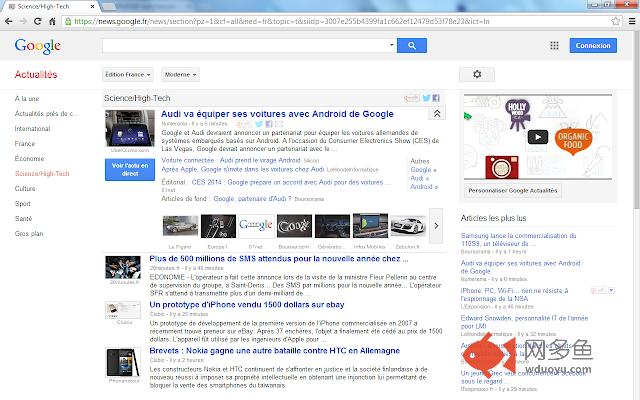Share the Audi article on Facebook
640x400 pixels.
(269, 124)
